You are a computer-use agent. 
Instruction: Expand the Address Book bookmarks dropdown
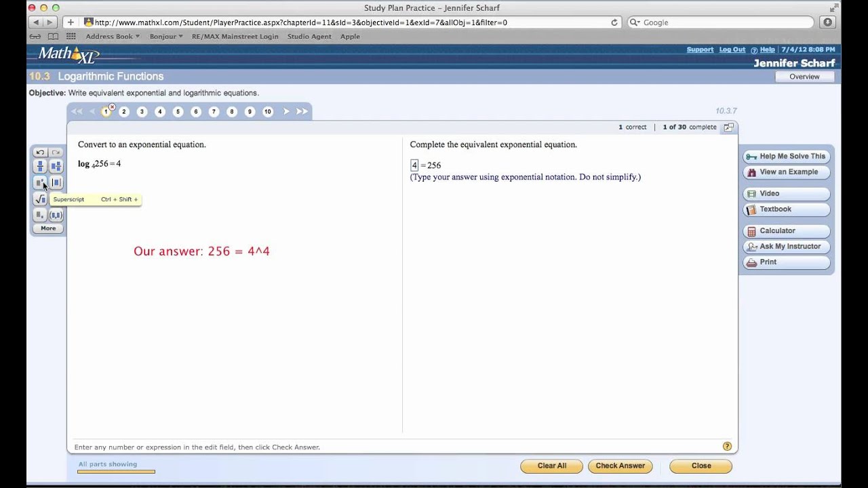[113, 37]
